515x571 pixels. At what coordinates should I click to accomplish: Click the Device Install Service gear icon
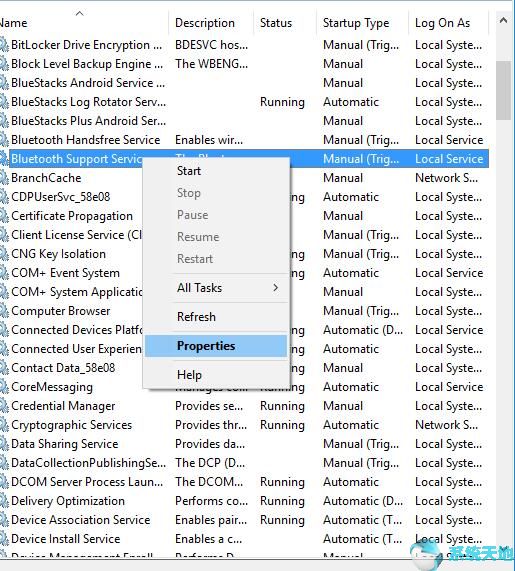pyautogui.click(x=4, y=539)
